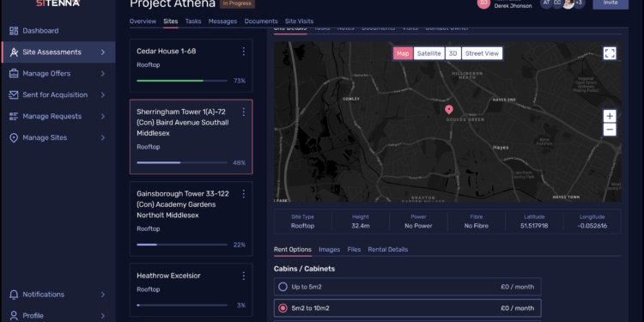Switch to the Rent Options tab
This screenshot has height=322, width=644.
point(293,249)
